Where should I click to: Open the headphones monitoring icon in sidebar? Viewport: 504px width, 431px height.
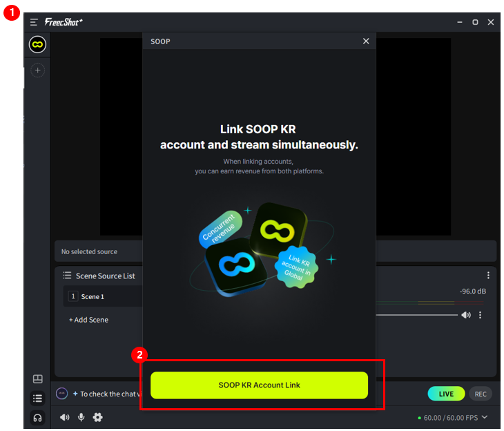pyautogui.click(x=37, y=418)
